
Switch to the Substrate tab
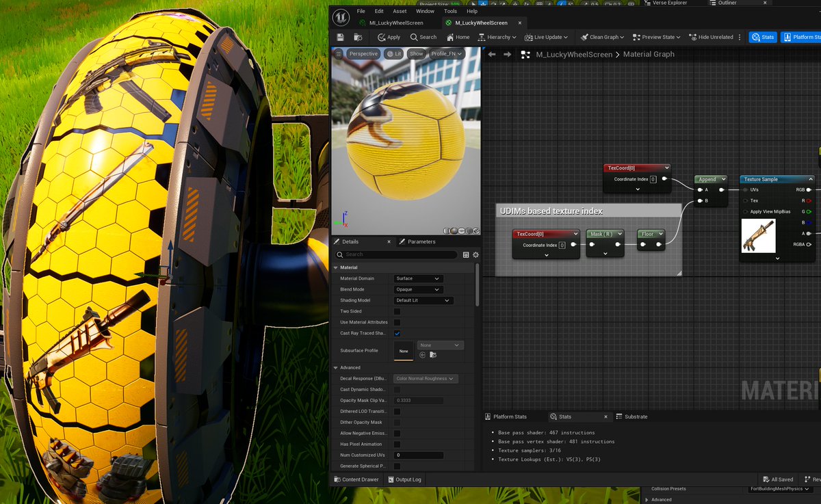pos(631,416)
